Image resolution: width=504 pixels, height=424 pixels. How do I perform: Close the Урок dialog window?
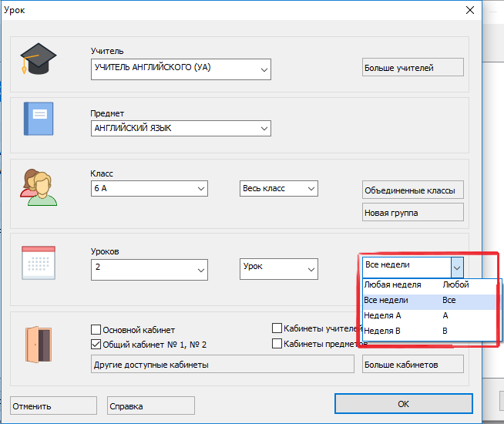(469, 10)
